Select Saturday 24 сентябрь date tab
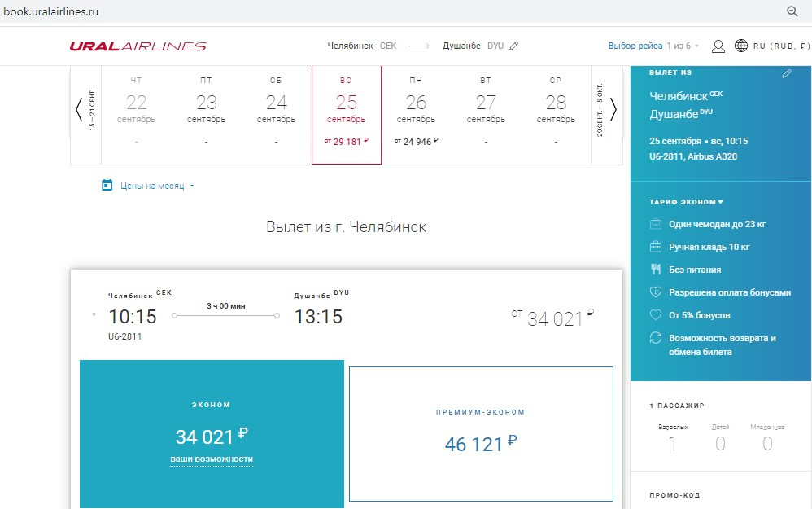812x509 pixels. (x=276, y=115)
